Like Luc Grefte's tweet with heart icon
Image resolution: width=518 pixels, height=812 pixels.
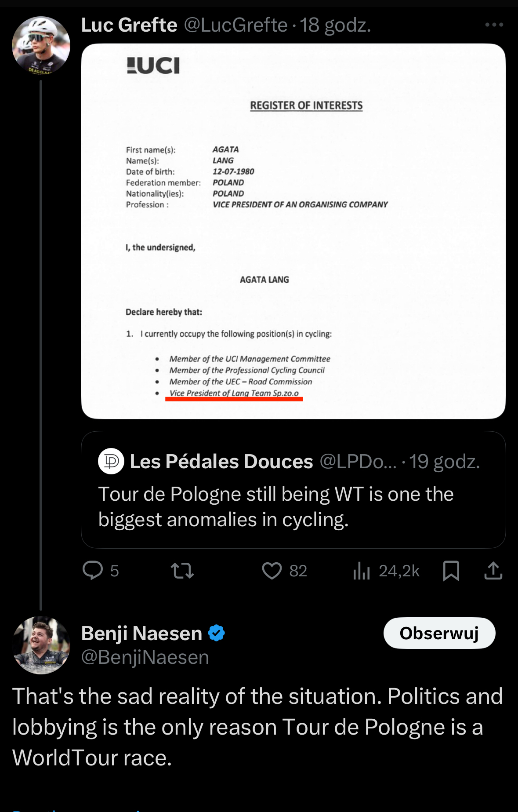coord(272,571)
